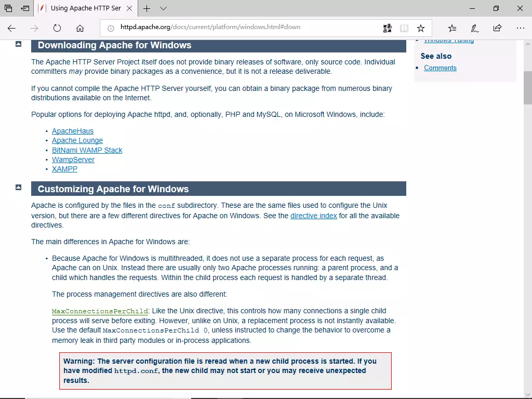Open a new tab with plus button
Viewport: 532px width, 399px height.
click(x=147, y=8)
